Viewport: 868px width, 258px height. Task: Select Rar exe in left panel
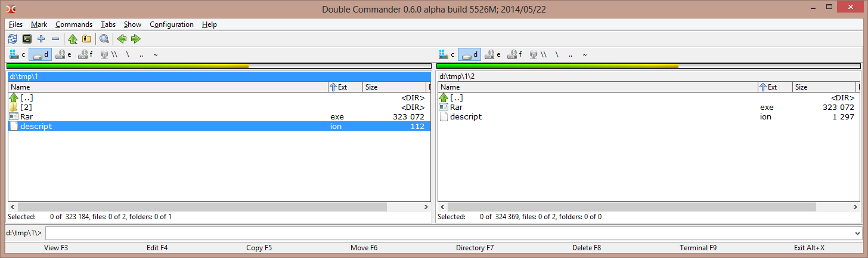(219, 116)
